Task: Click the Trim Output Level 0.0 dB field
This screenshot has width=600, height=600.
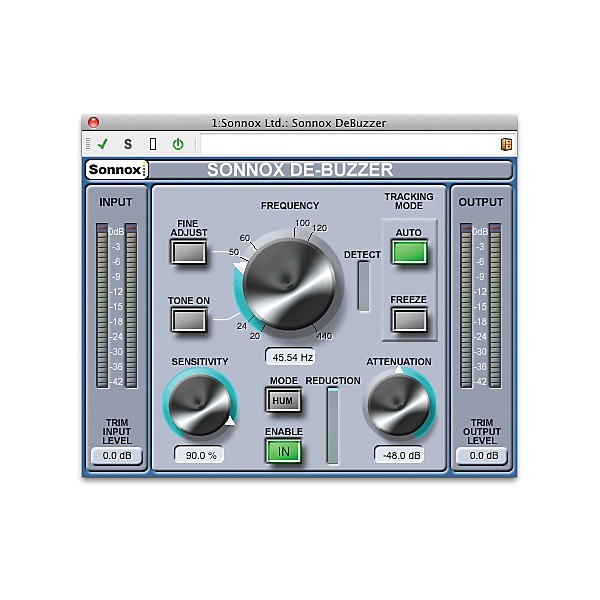Action: [482, 456]
